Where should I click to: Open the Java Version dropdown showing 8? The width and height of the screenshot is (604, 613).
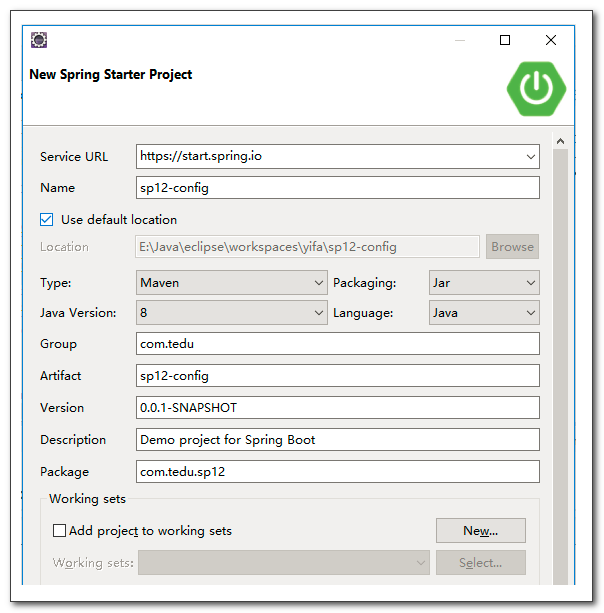pyautogui.click(x=231, y=312)
